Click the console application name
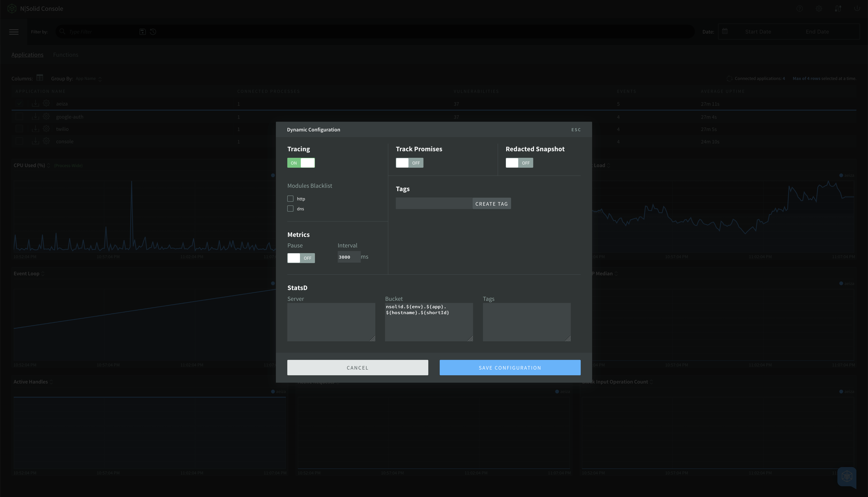Screen dimensions: 868x497 pyautogui.click(x=65, y=141)
